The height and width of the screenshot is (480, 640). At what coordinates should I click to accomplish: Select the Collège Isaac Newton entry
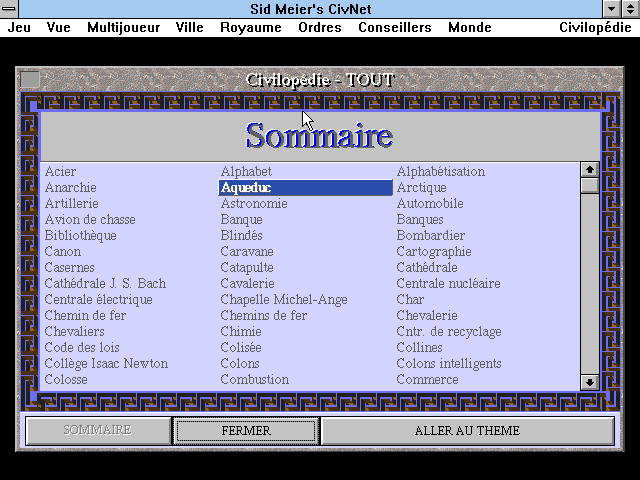click(106, 363)
